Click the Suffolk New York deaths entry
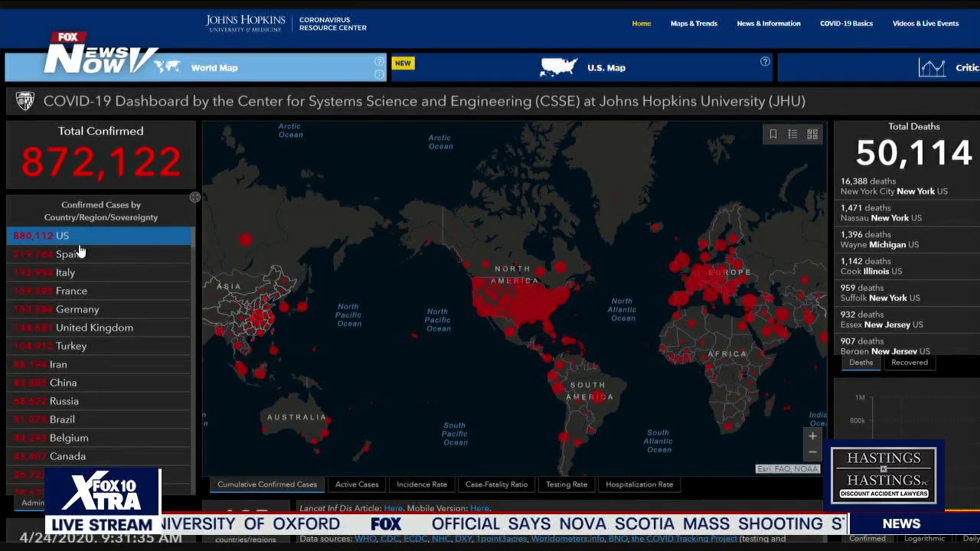 click(x=880, y=293)
